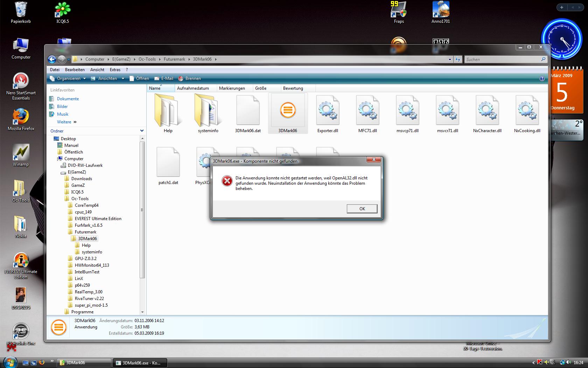588x368 pixels.
Task: Open the Ansichten dropdown arrow
Action: (x=123, y=79)
